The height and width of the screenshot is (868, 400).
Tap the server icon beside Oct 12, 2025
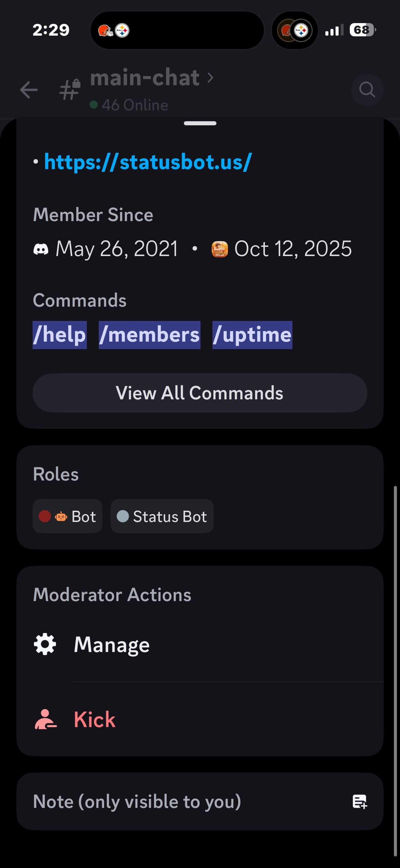point(220,249)
